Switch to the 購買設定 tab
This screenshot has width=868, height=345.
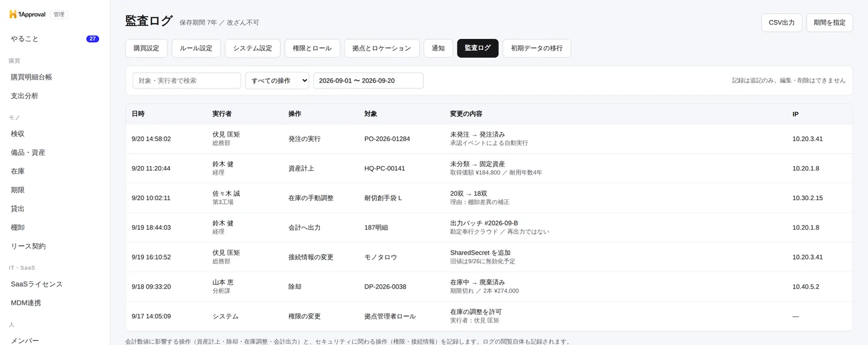[x=146, y=48]
